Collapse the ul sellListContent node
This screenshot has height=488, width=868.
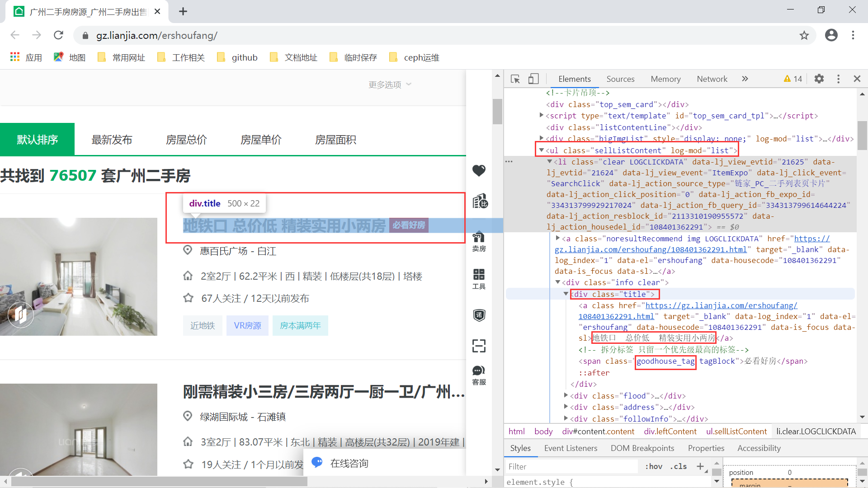541,150
